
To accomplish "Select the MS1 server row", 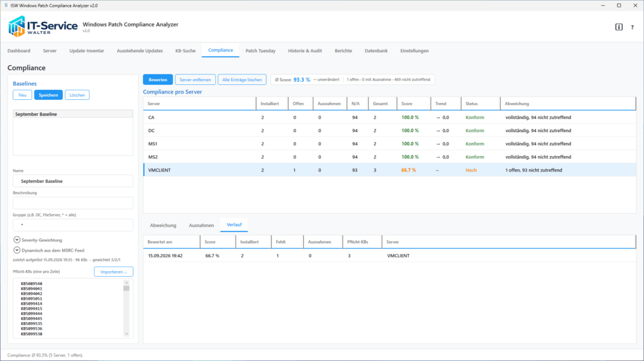I will pyautogui.click(x=389, y=144).
